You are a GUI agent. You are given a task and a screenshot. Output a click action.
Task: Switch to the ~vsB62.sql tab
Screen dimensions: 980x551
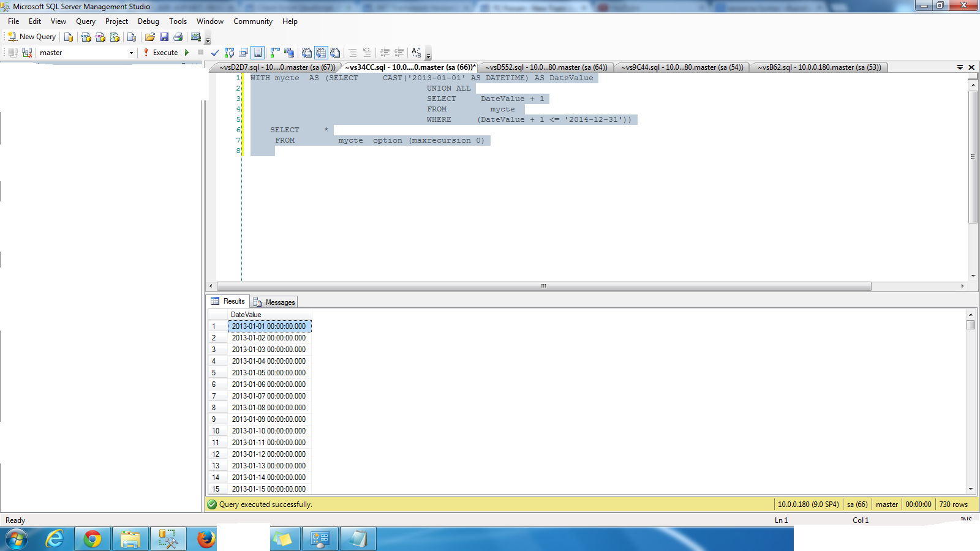819,67
